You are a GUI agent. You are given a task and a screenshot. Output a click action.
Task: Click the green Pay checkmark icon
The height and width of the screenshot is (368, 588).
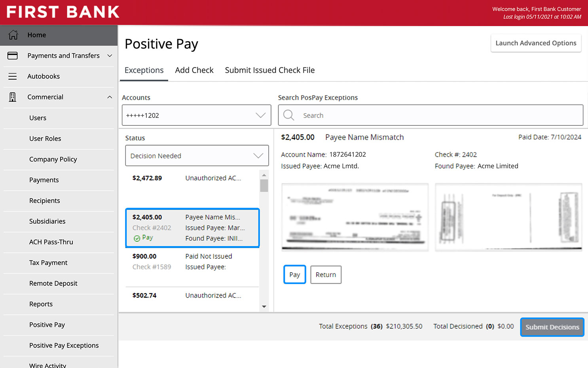point(137,238)
